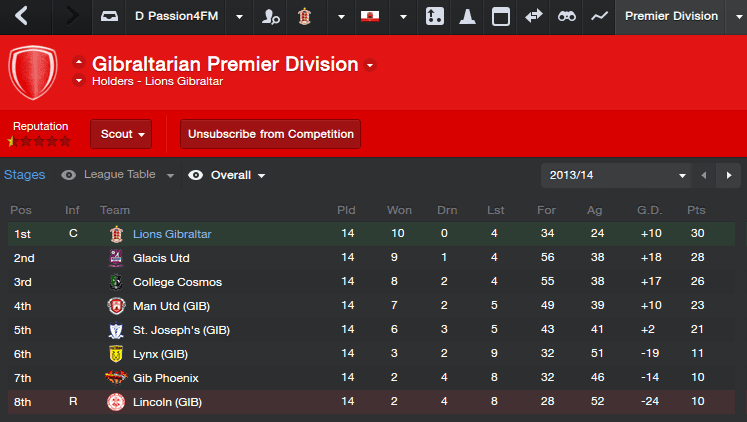The width and height of the screenshot is (747, 422).
Task: Click the reputation star rating
Action: (39, 141)
